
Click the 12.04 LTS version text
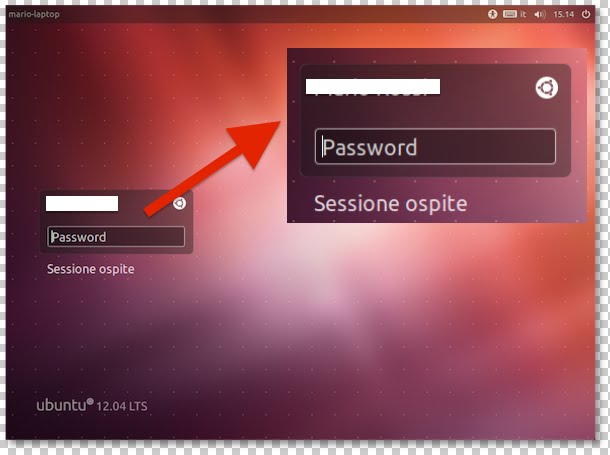tap(122, 406)
